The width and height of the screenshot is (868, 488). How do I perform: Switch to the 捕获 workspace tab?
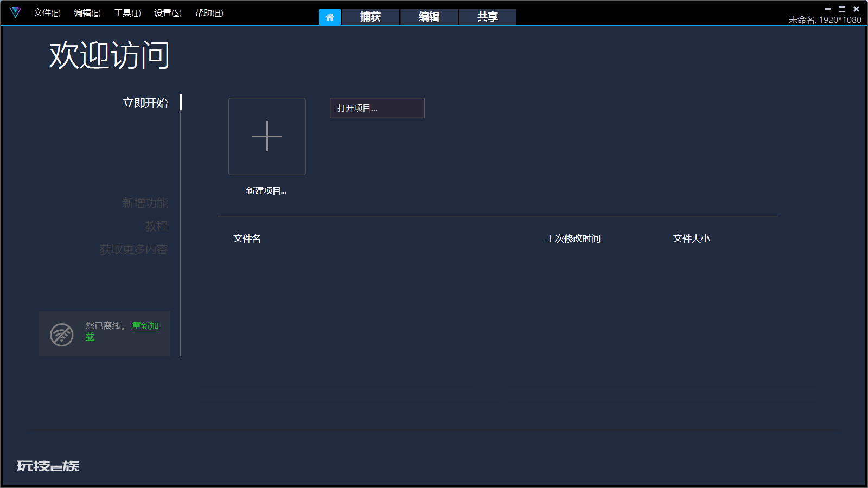[x=371, y=17]
